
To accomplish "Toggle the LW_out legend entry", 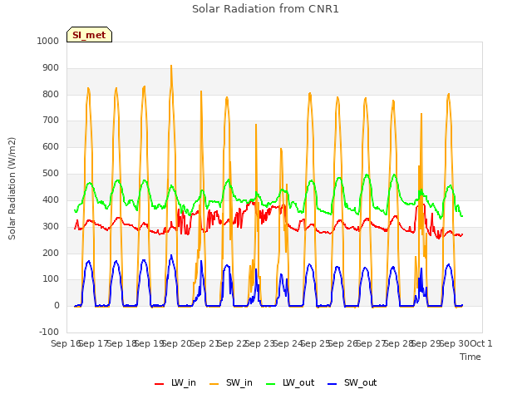I will (290, 383).
